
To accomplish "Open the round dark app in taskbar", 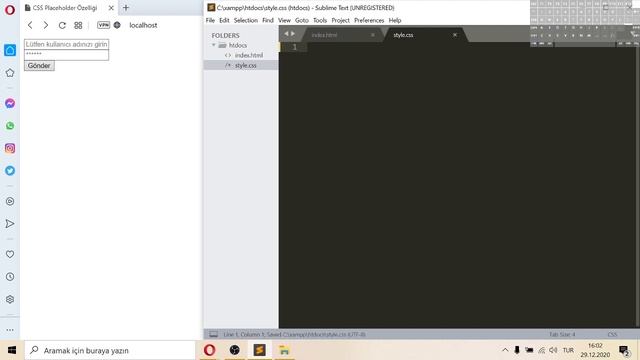I will [x=234, y=350].
